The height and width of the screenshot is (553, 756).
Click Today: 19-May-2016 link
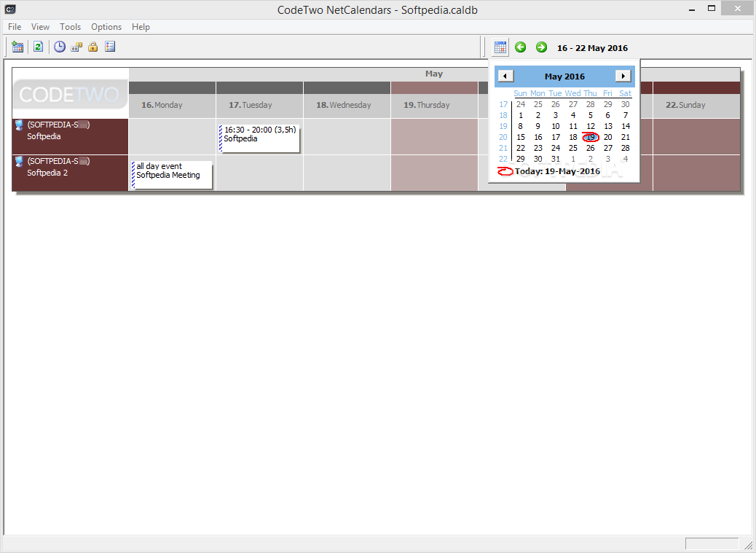pos(557,171)
